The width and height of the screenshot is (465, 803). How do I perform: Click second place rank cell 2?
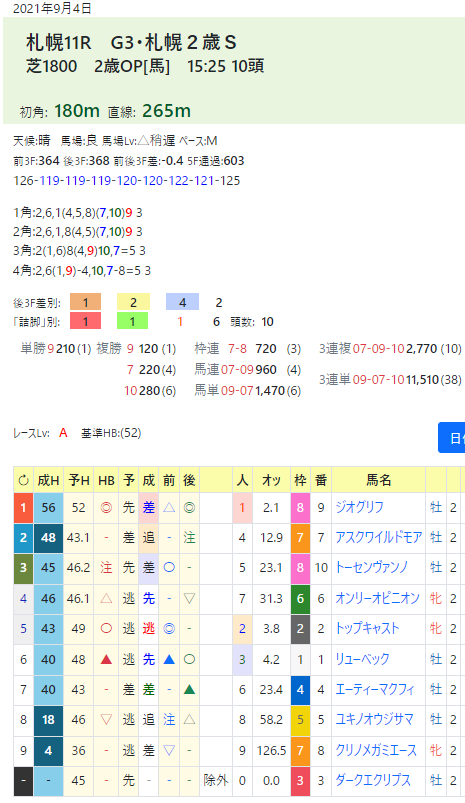23,538
